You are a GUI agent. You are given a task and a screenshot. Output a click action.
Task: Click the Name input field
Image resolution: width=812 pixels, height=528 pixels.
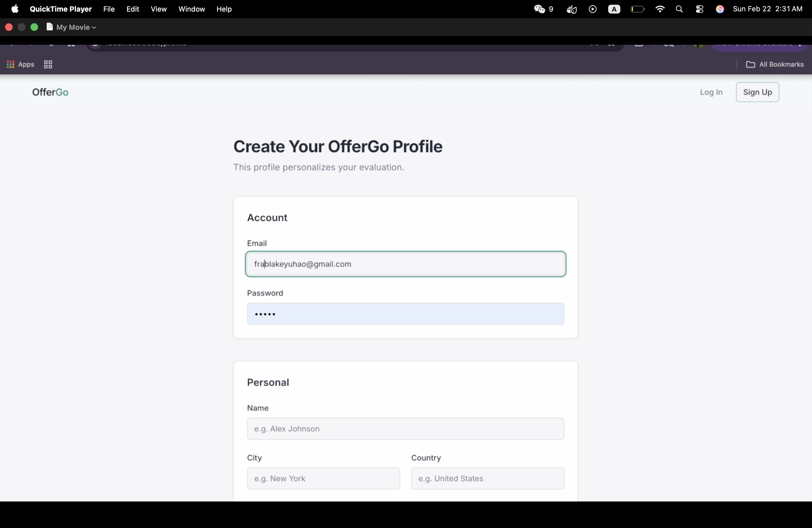click(x=405, y=429)
